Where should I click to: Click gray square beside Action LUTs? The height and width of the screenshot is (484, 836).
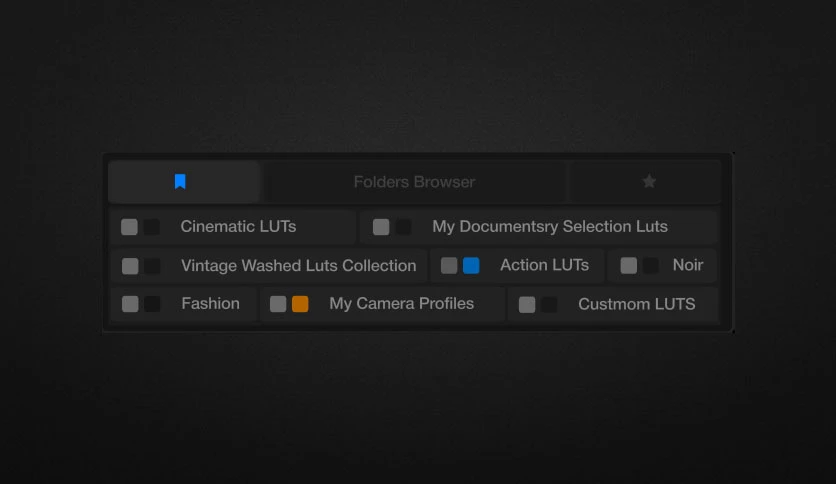tap(449, 265)
